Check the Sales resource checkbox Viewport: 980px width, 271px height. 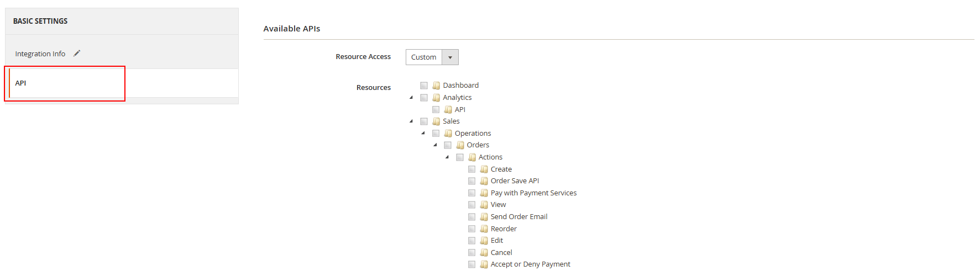point(424,121)
